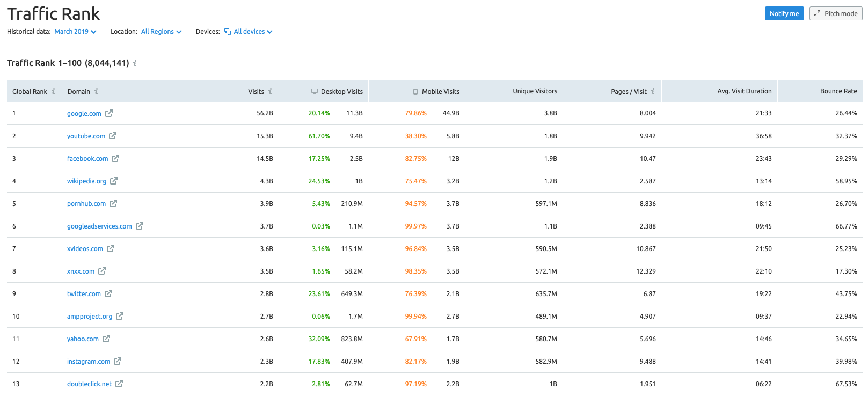
Task: Enable Pitch mode
Action: click(x=836, y=13)
